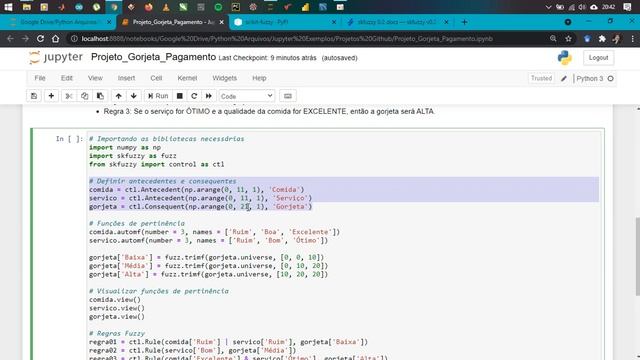Viewport: 640px width, 360px height.
Task: Click the Last Checkpoint status text
Action: point(267,58)
